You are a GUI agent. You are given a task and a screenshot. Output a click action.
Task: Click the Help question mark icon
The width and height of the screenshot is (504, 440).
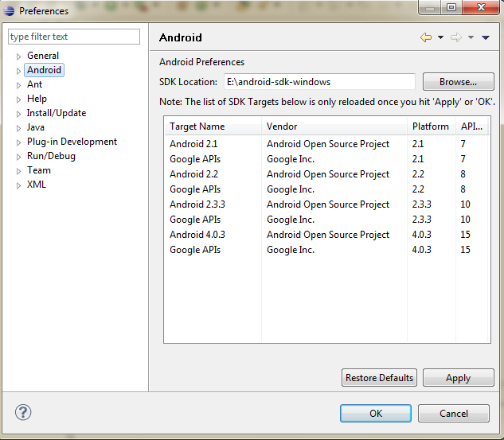tap(23, 412)
